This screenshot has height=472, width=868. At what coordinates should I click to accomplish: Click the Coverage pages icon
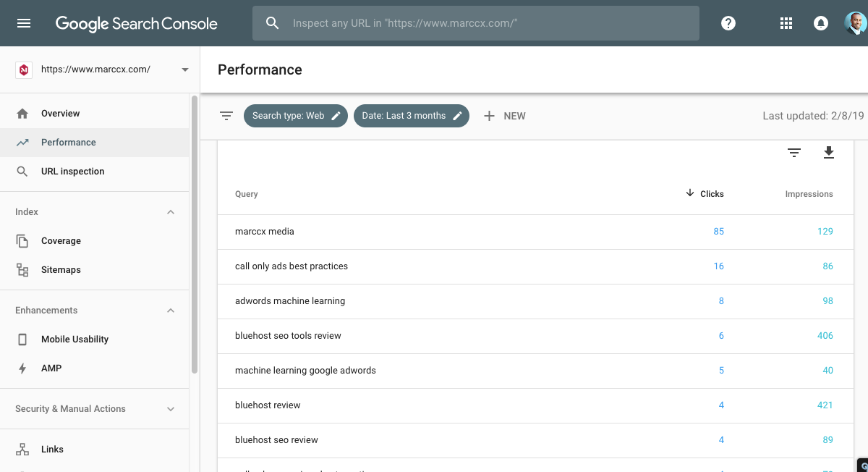(22, 241)
